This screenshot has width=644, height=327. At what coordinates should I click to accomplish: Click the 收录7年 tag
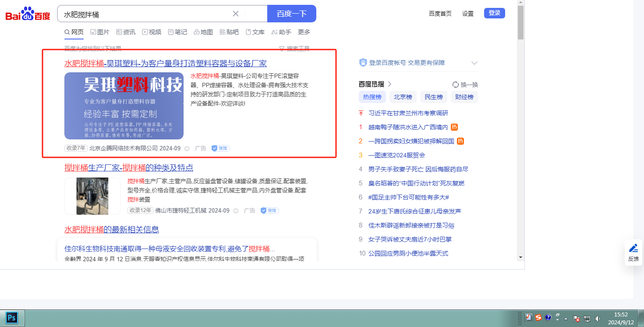tap(76, 148)
